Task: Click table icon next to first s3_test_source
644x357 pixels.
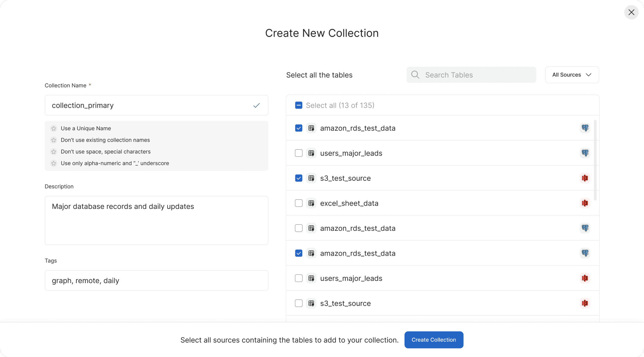Action: click(311, 178)
